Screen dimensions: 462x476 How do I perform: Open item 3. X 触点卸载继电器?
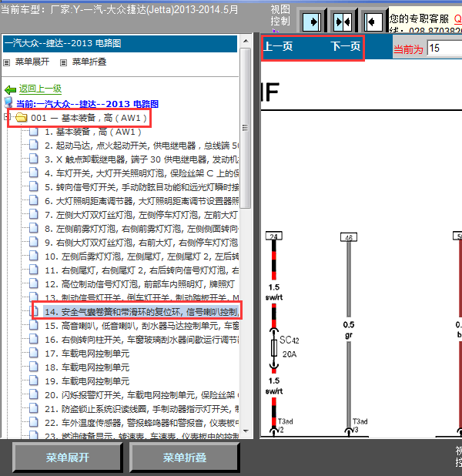(x=142, y=159)
